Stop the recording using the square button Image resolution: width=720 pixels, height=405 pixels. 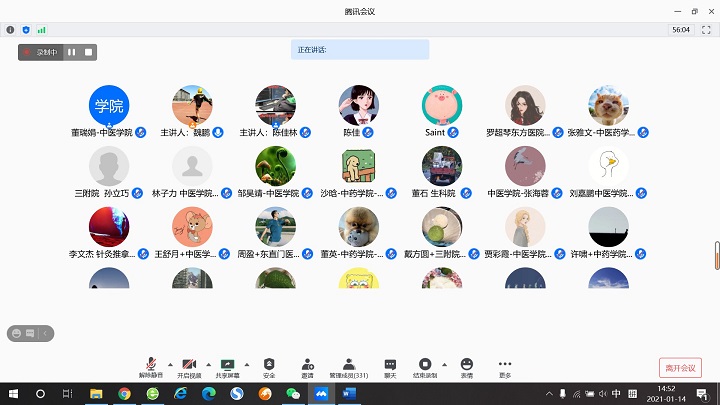coord(88,51)
